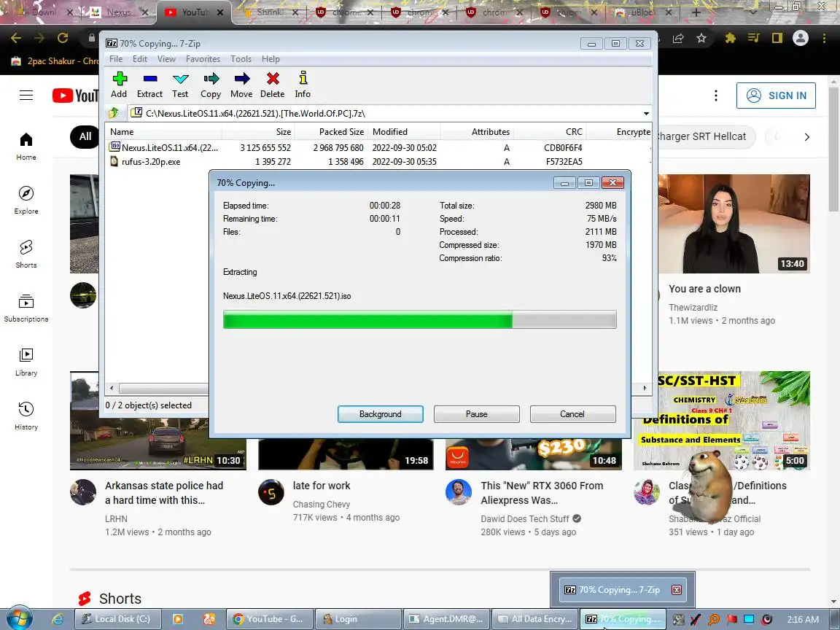Open the Help menu in 7-Zip
This screenshot has width=840, height=630.
click(x=271, y=59)
